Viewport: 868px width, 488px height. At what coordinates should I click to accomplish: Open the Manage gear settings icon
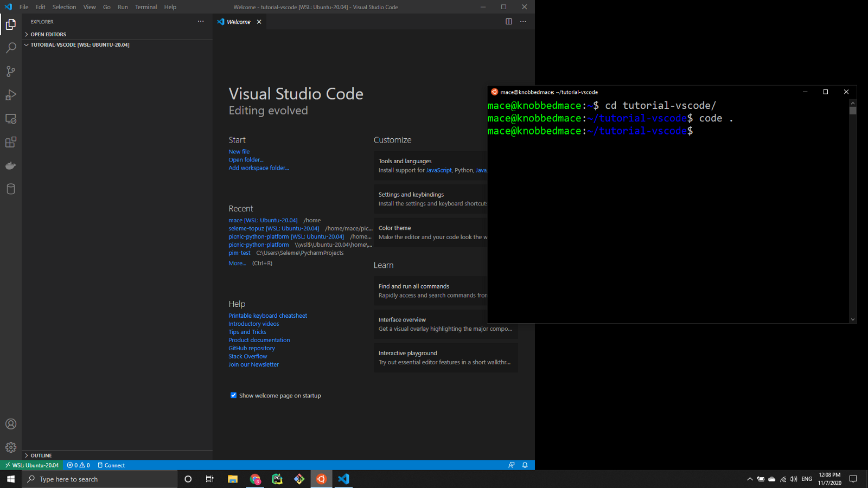11,447
